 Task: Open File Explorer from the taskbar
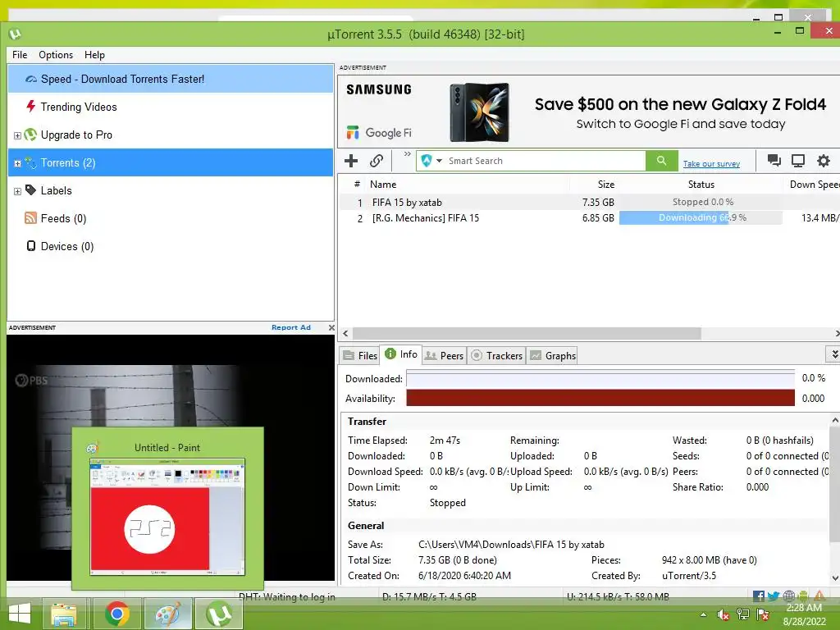tap(64, 614)
